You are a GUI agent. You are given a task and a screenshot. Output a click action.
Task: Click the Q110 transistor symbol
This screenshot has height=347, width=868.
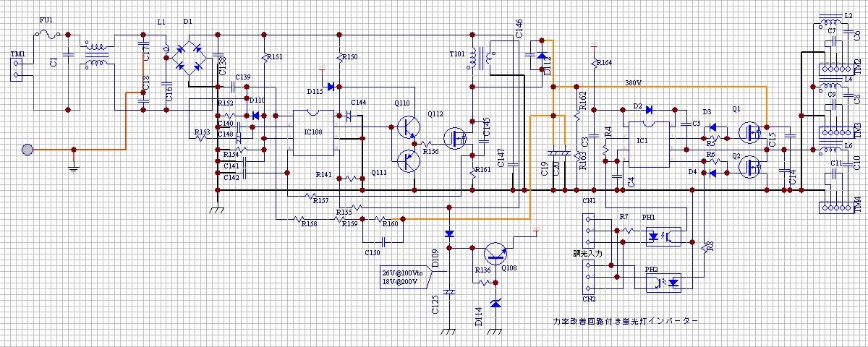409,127
